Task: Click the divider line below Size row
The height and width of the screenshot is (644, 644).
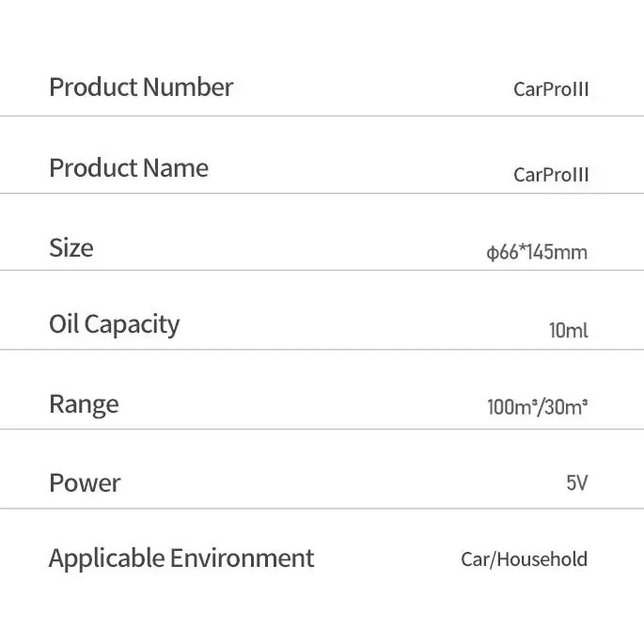Action: click(x=322, y=271)
